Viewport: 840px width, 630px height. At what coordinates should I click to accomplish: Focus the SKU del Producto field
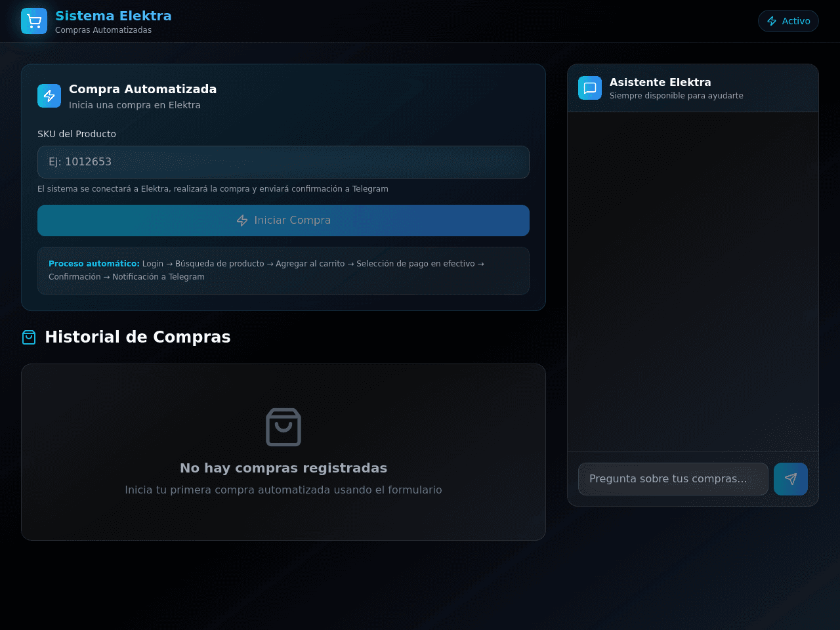coord(283,162)
